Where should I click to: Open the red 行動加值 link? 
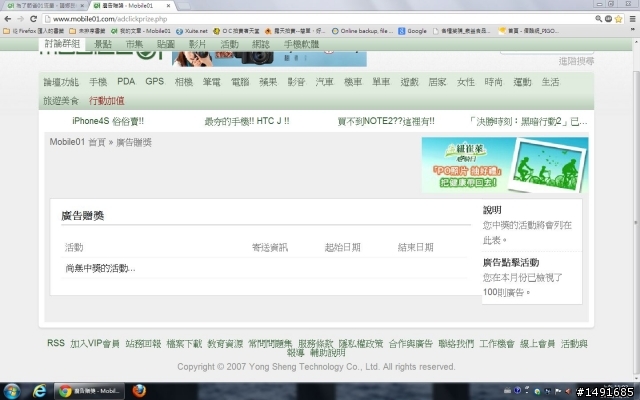pos(107,100)
